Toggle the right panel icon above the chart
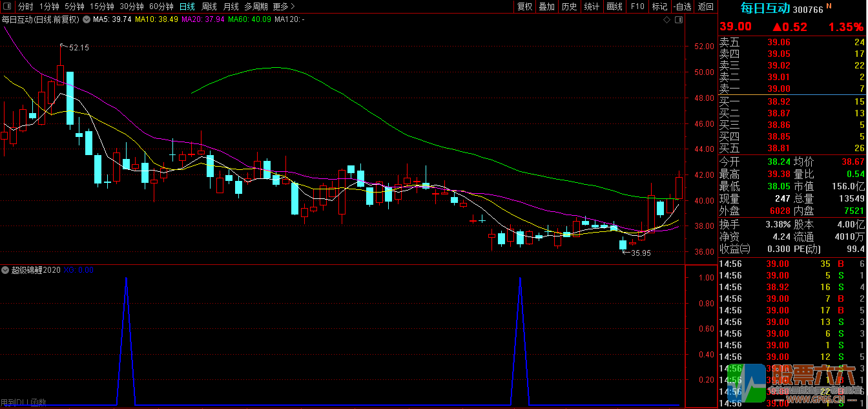This screenshot has height=409, width=868. pyautogui.click(x=677, y=20)
